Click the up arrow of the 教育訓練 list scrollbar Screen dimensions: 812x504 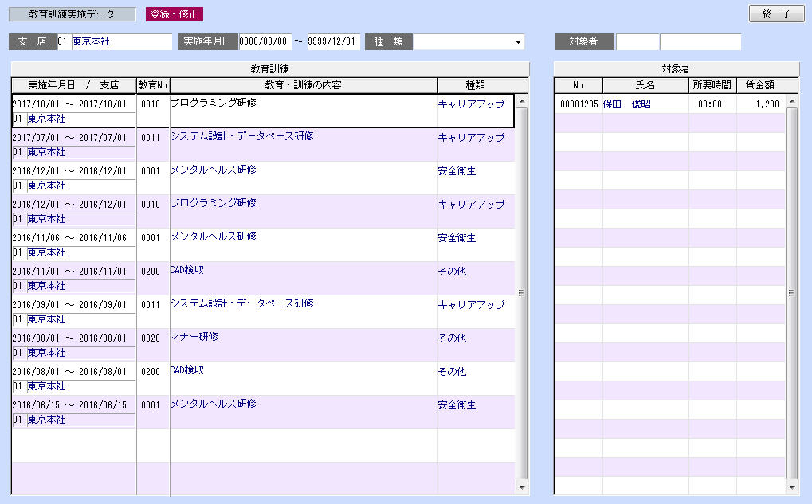(522, 101)
